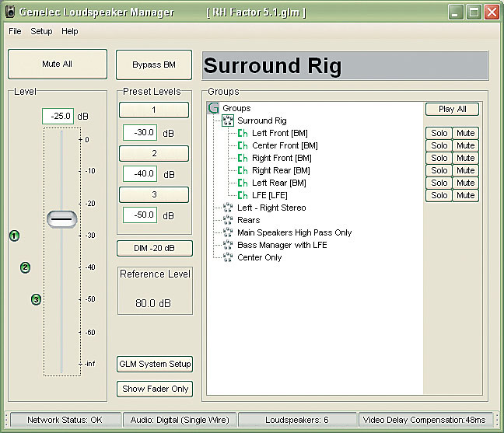
Task: Select the Surround Rig tree item
Action: pos(262,120)
